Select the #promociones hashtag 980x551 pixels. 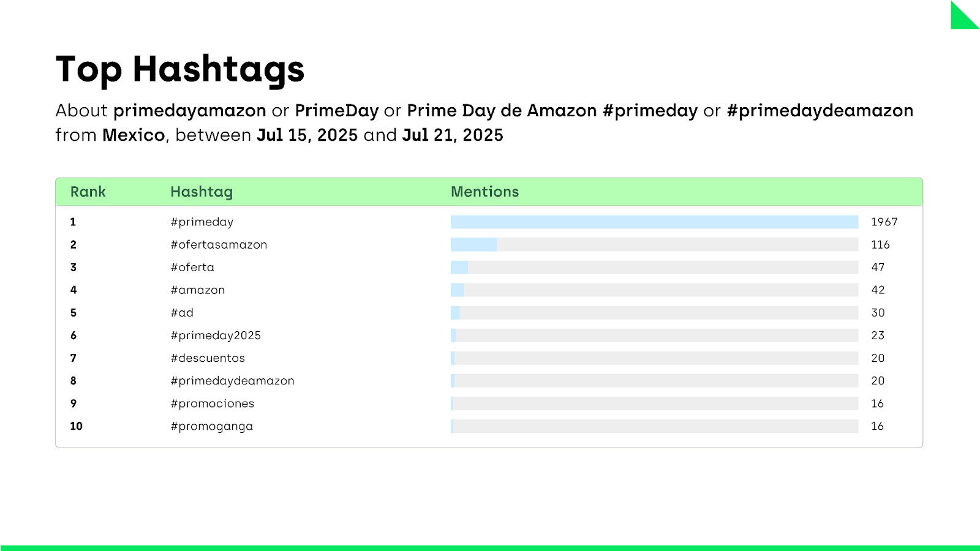click(212, 403)
